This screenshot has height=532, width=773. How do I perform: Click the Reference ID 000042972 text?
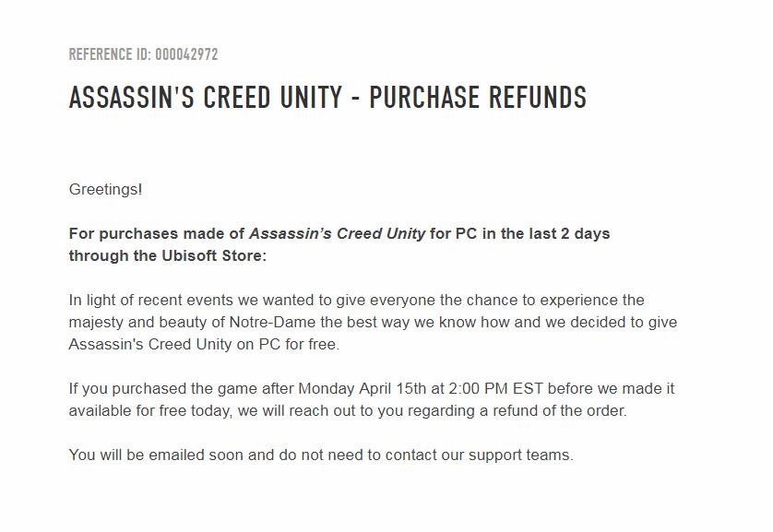[143, 54]
